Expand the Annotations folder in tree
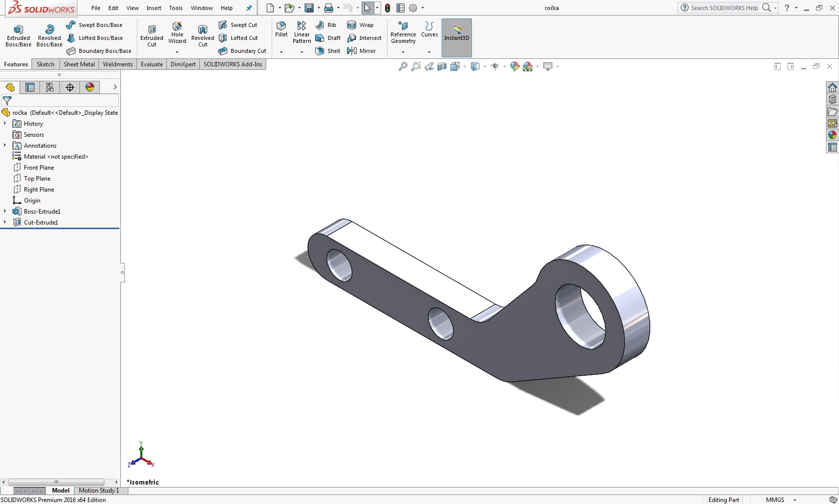The height and width of the screenshot is (504, 839). coord(5,146)
